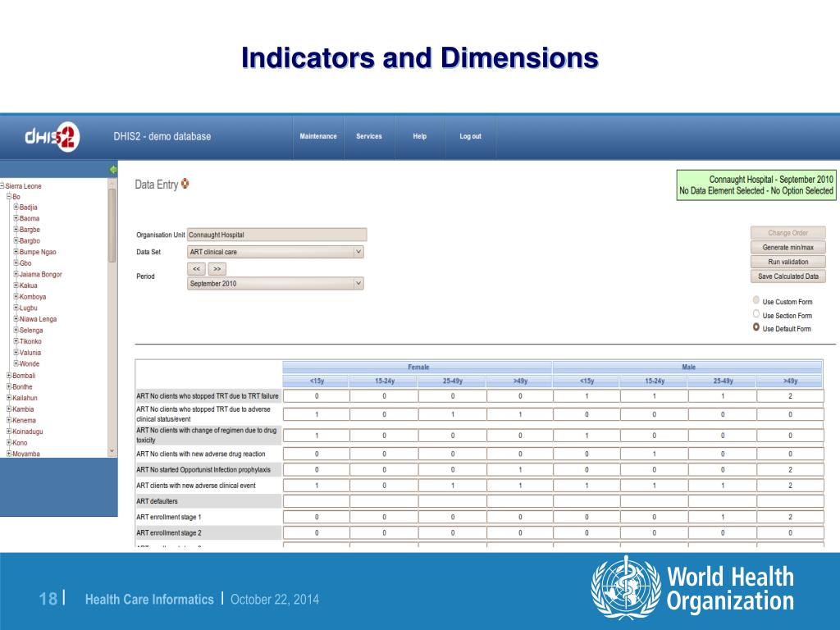Screen dimensions: 840x630
Task: Open the Data Entry help icon
Action: [185, 184]
